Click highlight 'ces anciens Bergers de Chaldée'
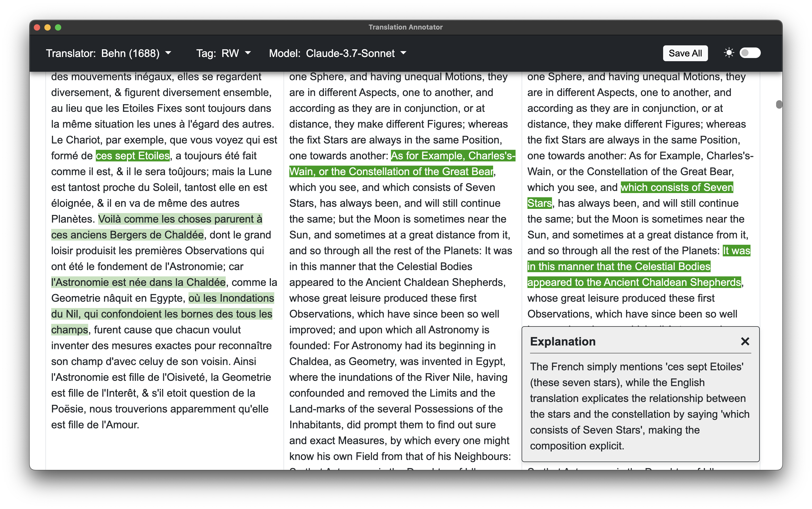Screen dimensions: 812x509 point(127,235)
